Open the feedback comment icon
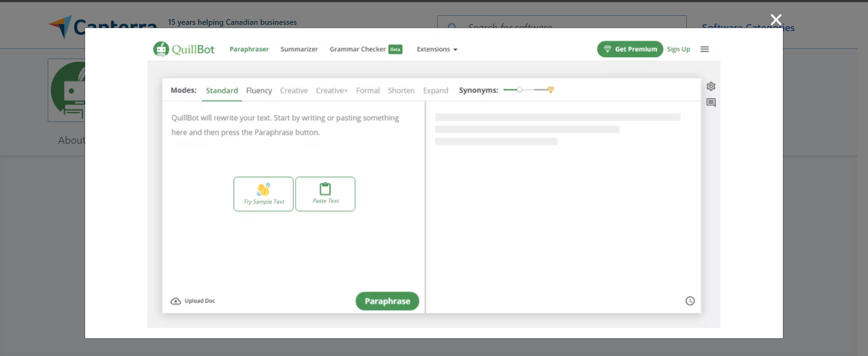 (711, 102)
